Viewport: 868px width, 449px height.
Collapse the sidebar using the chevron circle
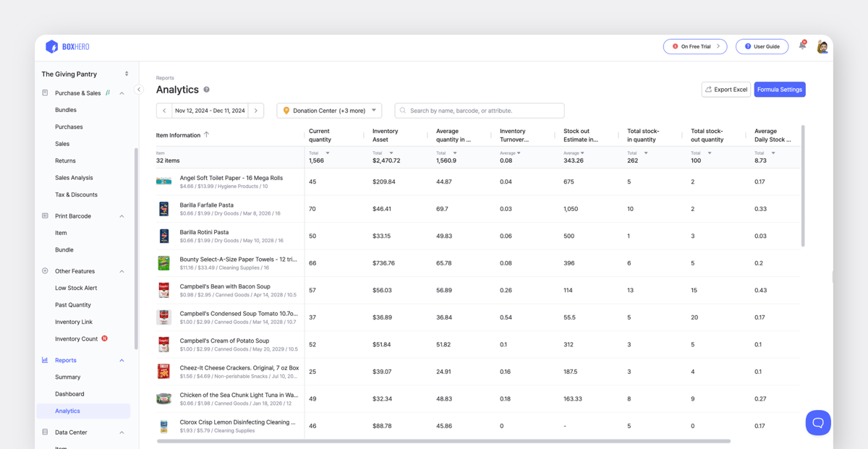pyautogui.click(x=139, y=89)
